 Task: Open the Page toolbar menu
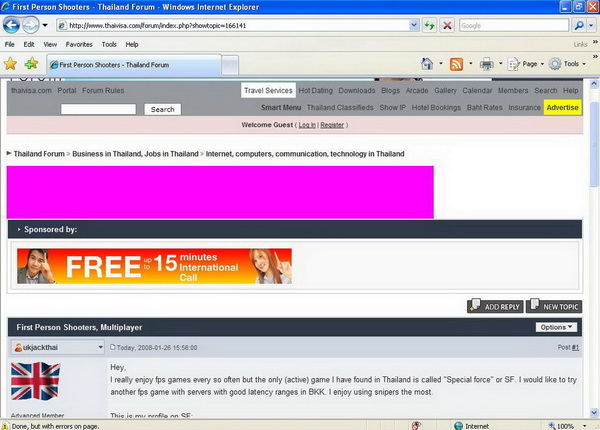(525, 64)
